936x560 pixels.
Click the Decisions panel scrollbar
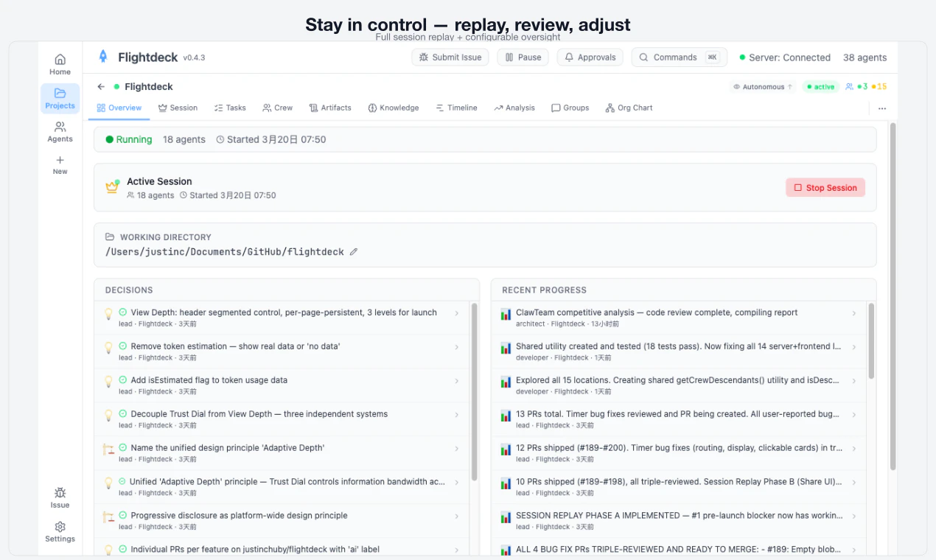474,391
